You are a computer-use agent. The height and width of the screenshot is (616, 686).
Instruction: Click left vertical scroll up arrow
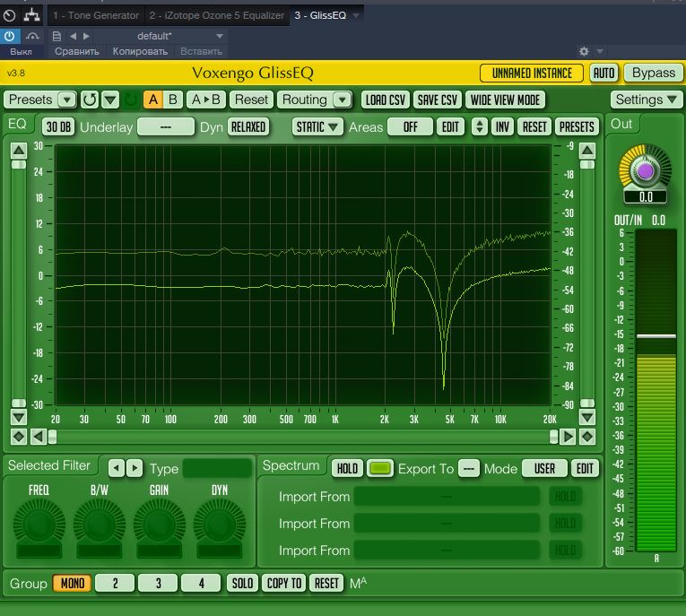(18, 151)
